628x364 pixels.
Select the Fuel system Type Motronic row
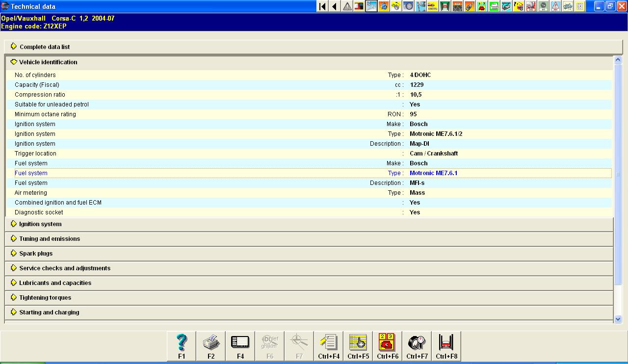(x=309, y=173)
